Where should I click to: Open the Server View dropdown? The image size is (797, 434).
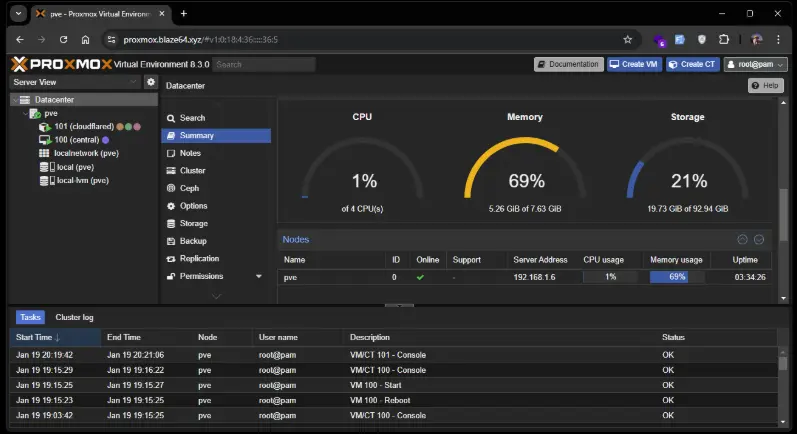(75, 82)
